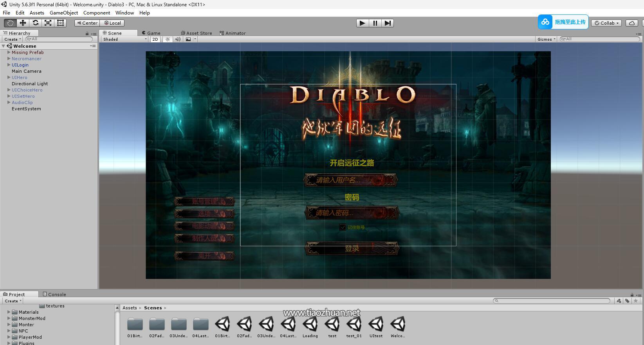644x345 pixels.
Task: Open the Window menu
Action: pyautogui.click(x=124, y=13)
